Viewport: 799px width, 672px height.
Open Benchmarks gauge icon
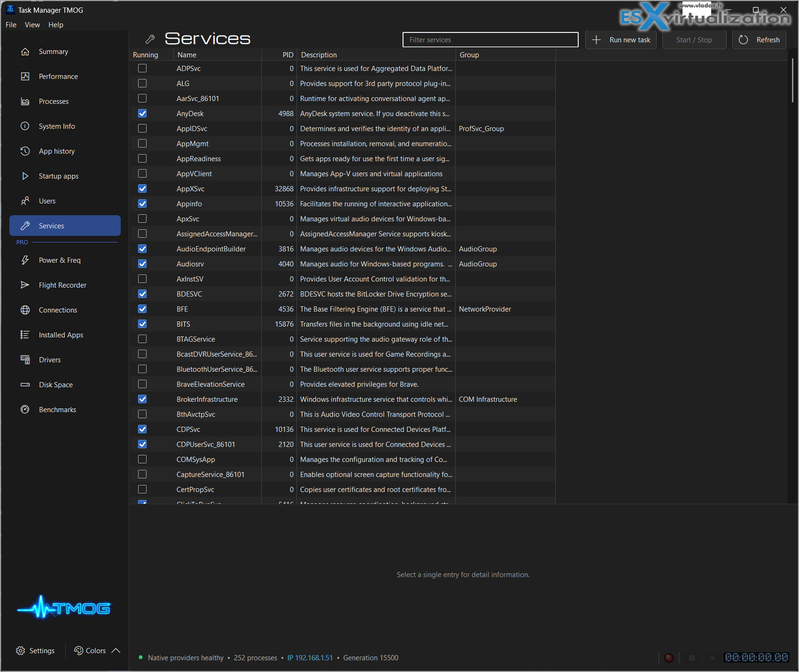click(x=25, y=410)
